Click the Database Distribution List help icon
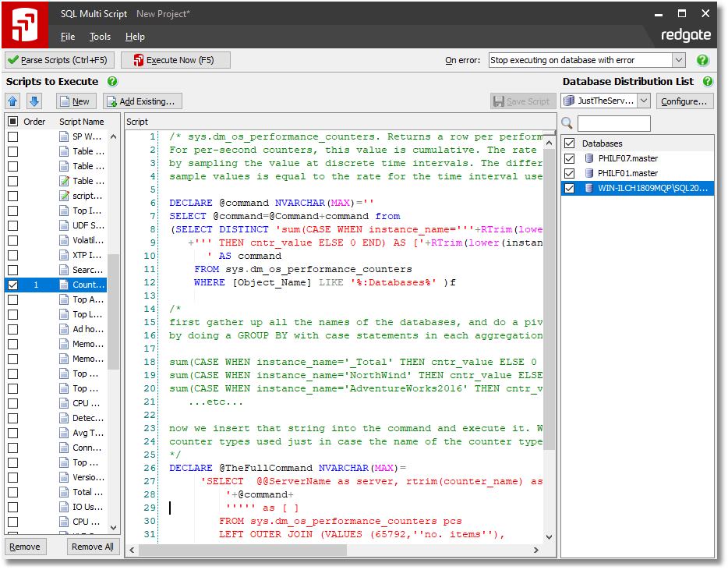Viewport: 728px width, 570px height. [706, 81]
